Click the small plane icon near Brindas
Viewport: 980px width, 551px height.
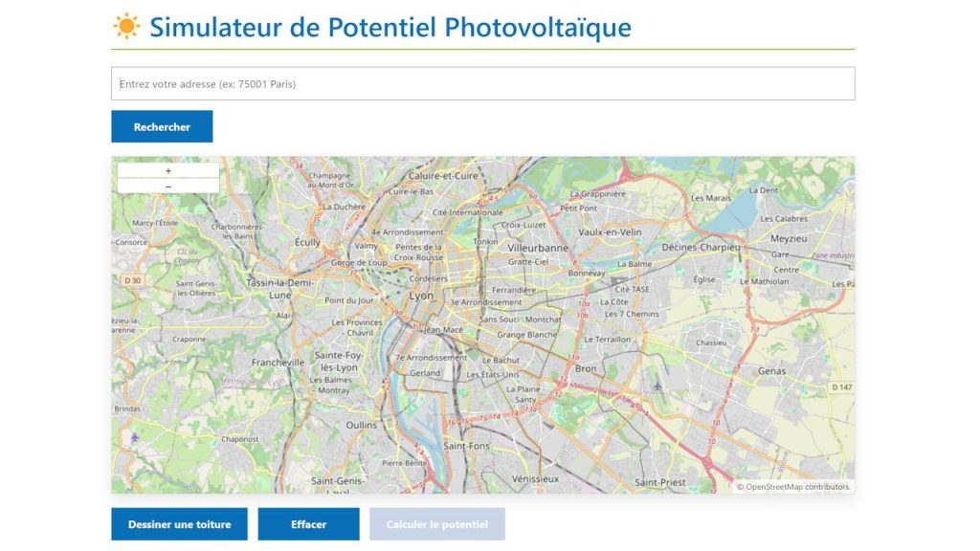pyautogui.click(x=134, y=438)
